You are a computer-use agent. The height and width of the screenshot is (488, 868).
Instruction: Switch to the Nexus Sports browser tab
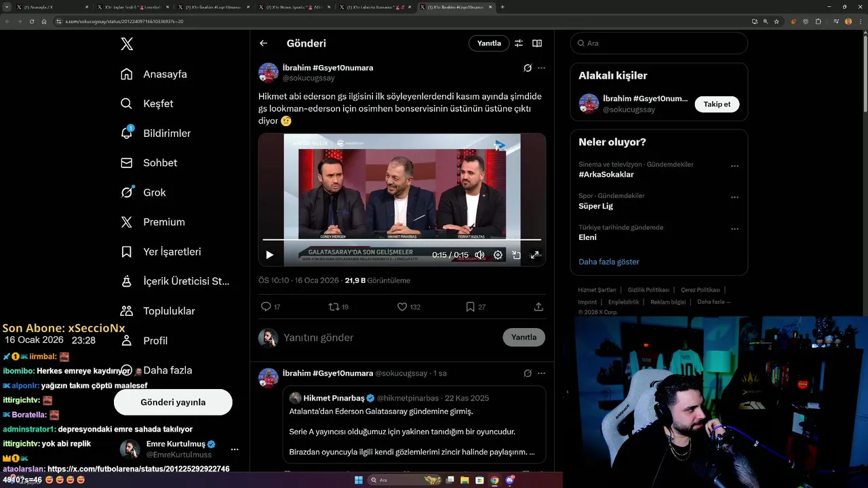pos(296,7)
